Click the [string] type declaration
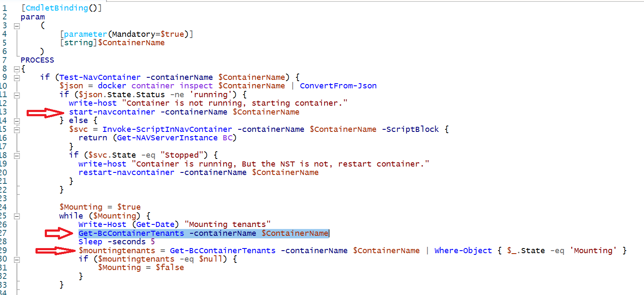Screen dimensions: 644x295 [79, 43]
